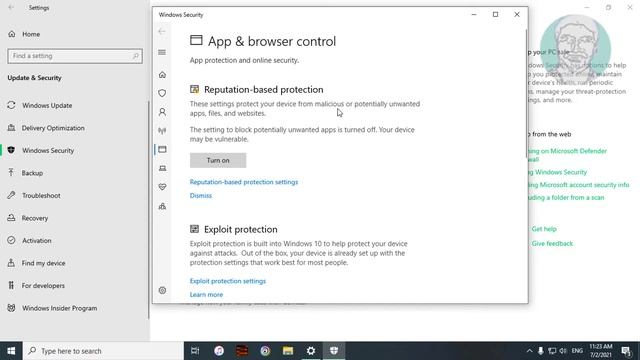Image resolution: width=640 pixels, height=360 pixels.
Task: Switch to Windows Security shield on taskbar
Action: pyautogui.click(x=334, y=351)
